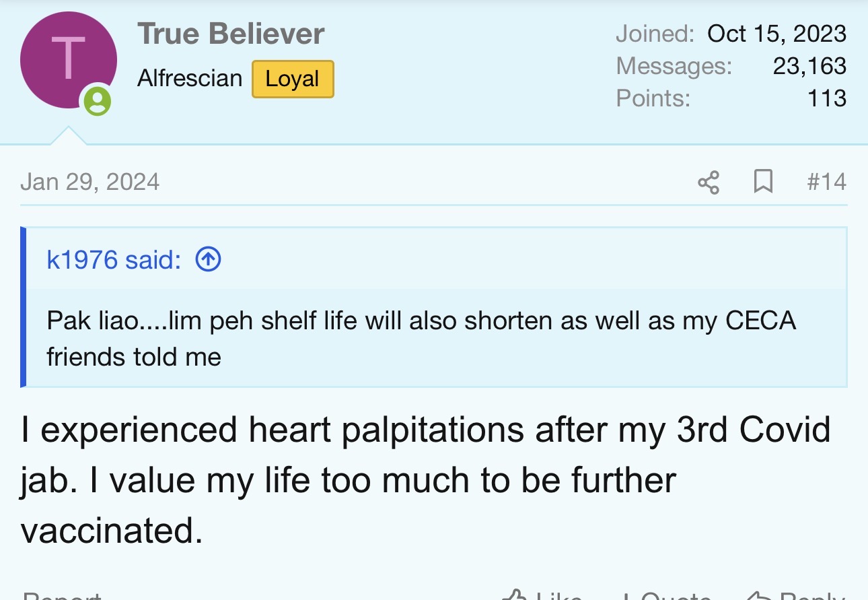Click the Reply arrow icon
Screen dimensions: 868x600
(759, 595)
